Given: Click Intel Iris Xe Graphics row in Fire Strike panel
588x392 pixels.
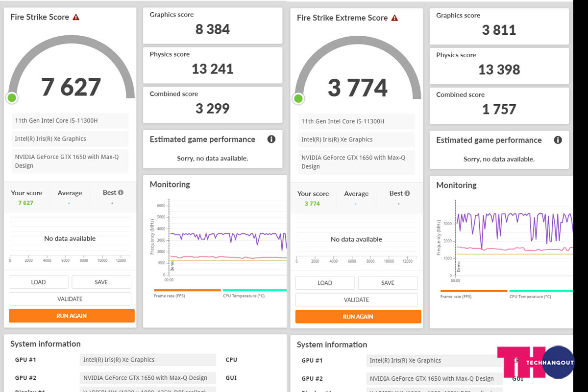Looking at the screenshot, I should [70, 139].
